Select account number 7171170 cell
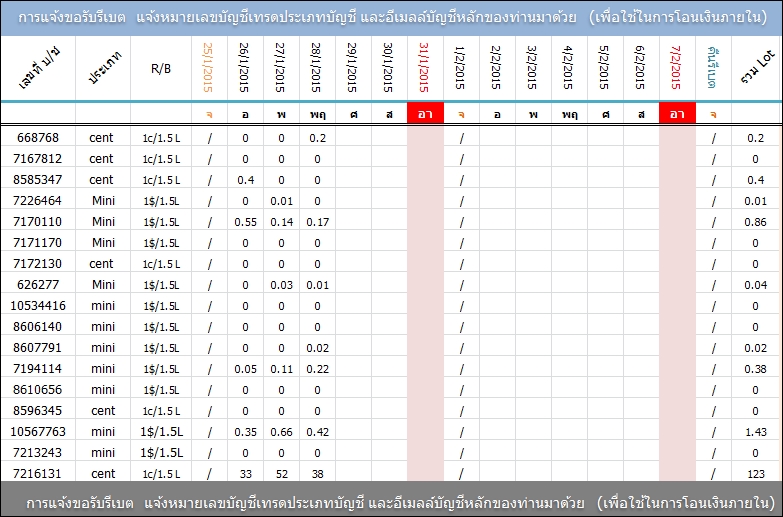 38,242
